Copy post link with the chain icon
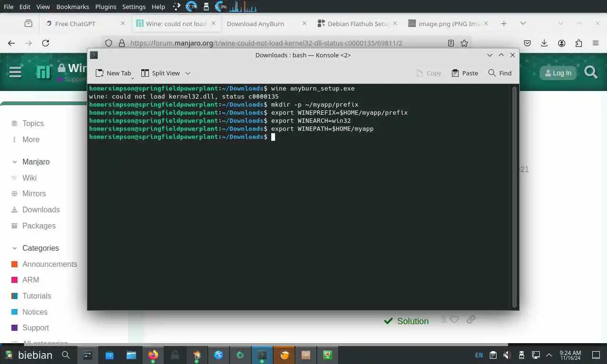 pos(471,320)
